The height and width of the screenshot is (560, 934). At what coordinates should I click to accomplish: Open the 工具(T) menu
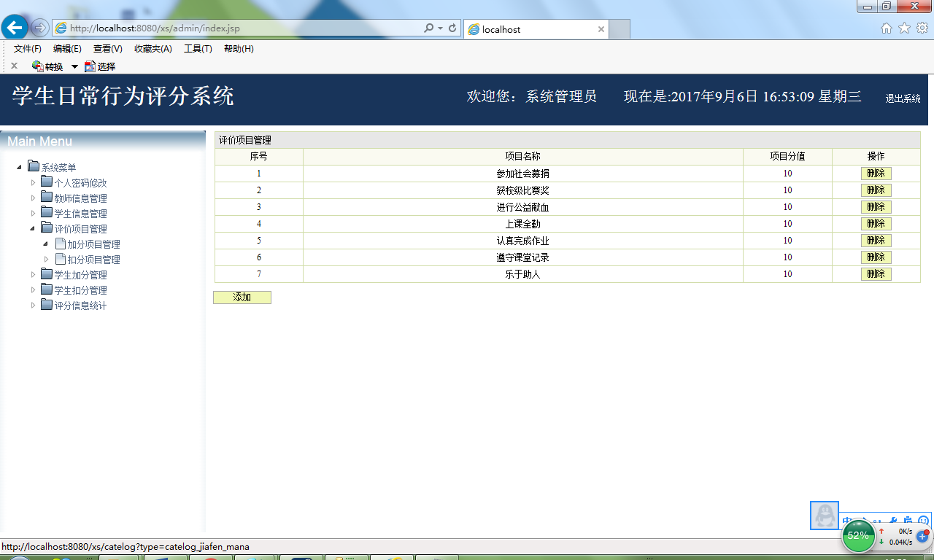198,49
